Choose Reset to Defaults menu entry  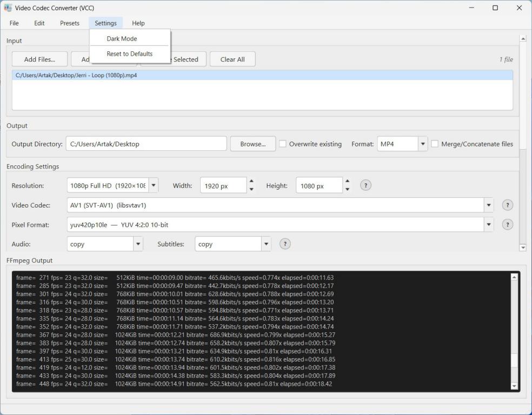pyautogui.click(x=130, y=54)
